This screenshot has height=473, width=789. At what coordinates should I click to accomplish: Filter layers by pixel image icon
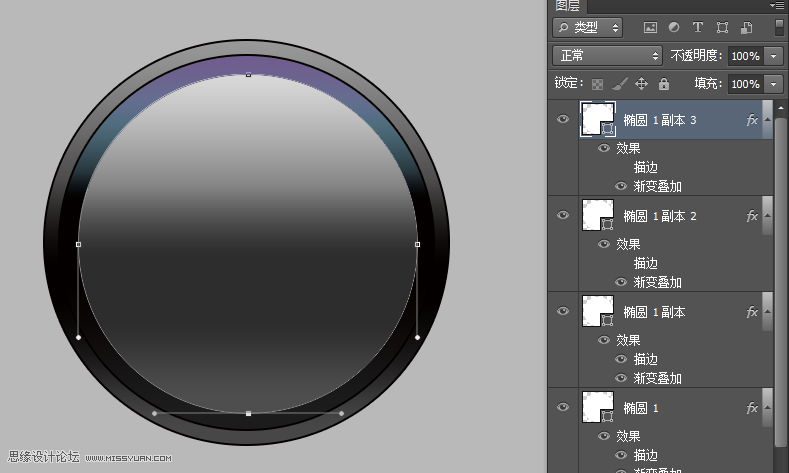tap(650, 28)
